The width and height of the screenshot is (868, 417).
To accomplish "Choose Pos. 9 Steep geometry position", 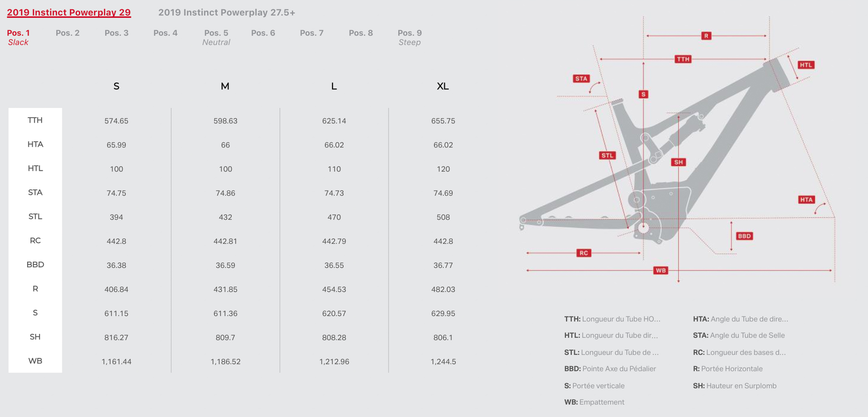I will pyautogui.click(x=409, y=37).
